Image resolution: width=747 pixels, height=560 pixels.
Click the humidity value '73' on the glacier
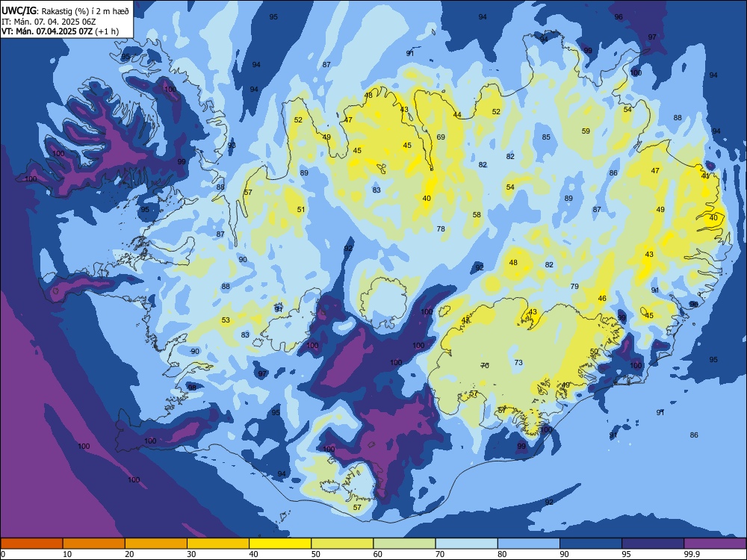click(518, 362)
